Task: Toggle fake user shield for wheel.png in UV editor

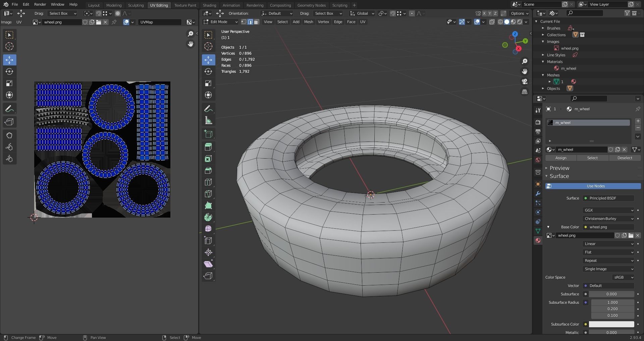Action: tap(85, 22)
